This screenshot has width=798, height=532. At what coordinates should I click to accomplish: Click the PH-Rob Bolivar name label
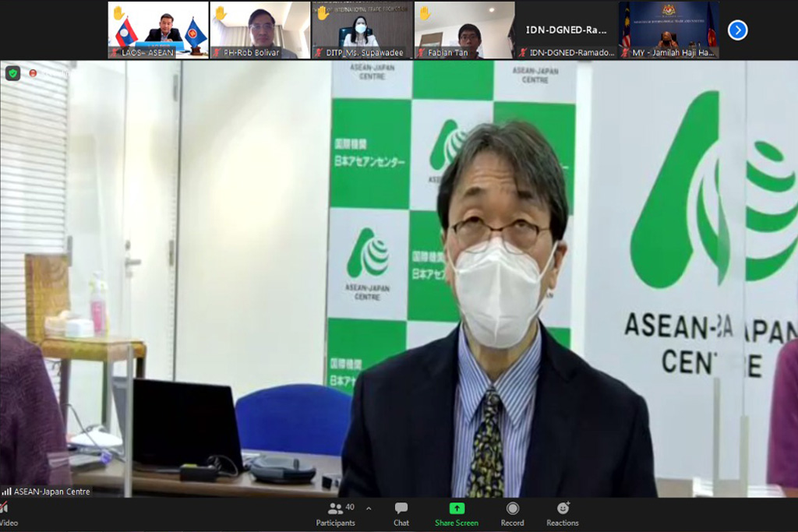pyautogui.click(x=252, y=52)
